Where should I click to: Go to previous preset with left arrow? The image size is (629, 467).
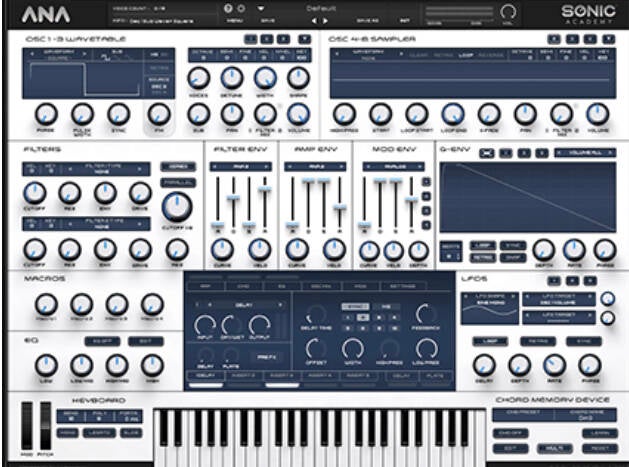tap(314, 20)
